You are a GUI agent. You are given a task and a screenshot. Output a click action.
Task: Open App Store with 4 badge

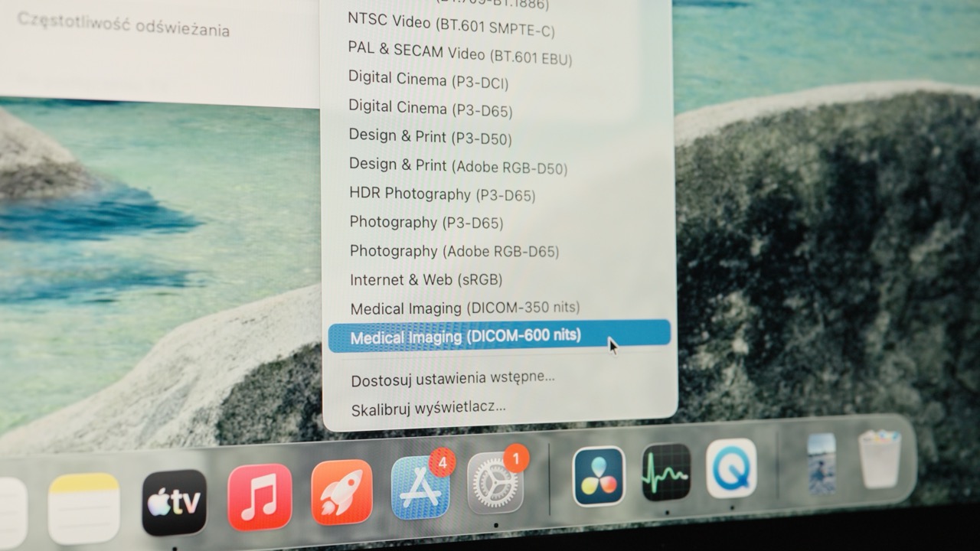[420, 488]
